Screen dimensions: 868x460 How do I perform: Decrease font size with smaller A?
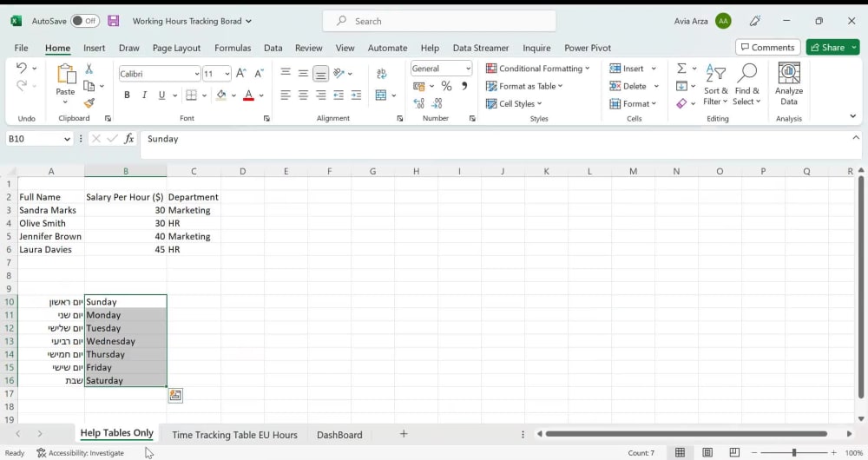pyautogui.click(x=259, y=74)
